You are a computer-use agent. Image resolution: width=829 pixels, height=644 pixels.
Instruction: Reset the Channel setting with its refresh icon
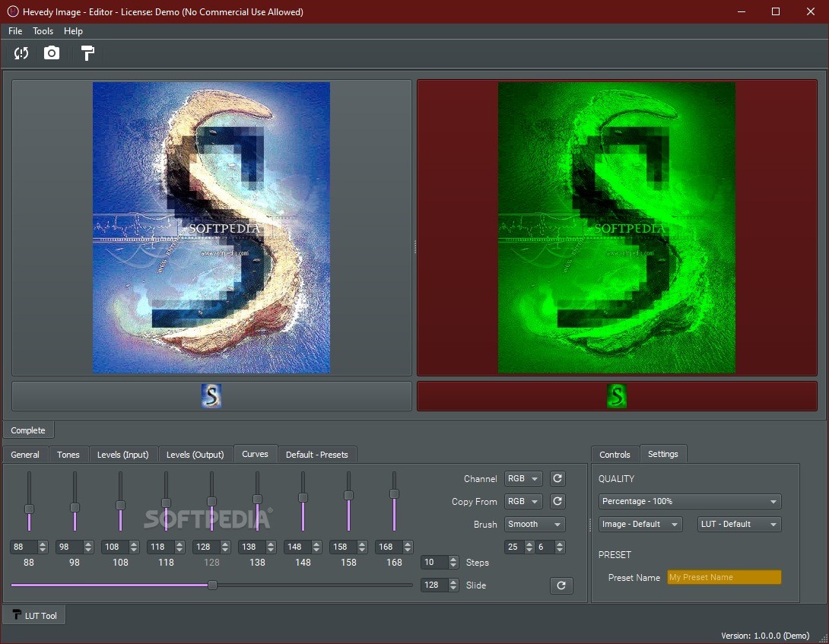(557, 478)
